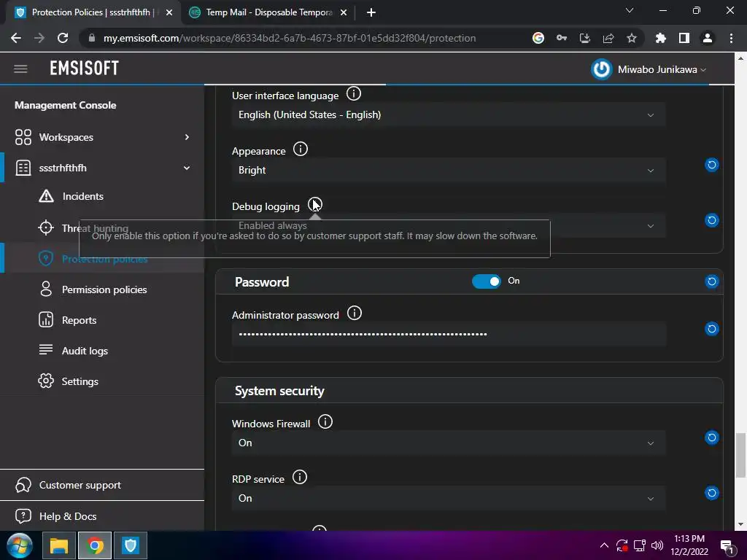The width and height of the screenshot is (747, 560).
Task: Select the Protection Policies browser tab
Action: pyautogui.click(x=93, y=12)
